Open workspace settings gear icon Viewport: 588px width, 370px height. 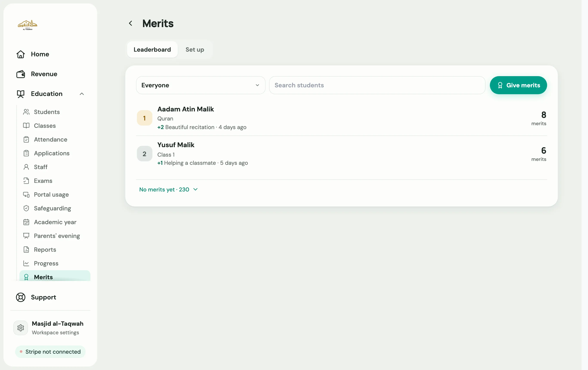tap(20, 328)
